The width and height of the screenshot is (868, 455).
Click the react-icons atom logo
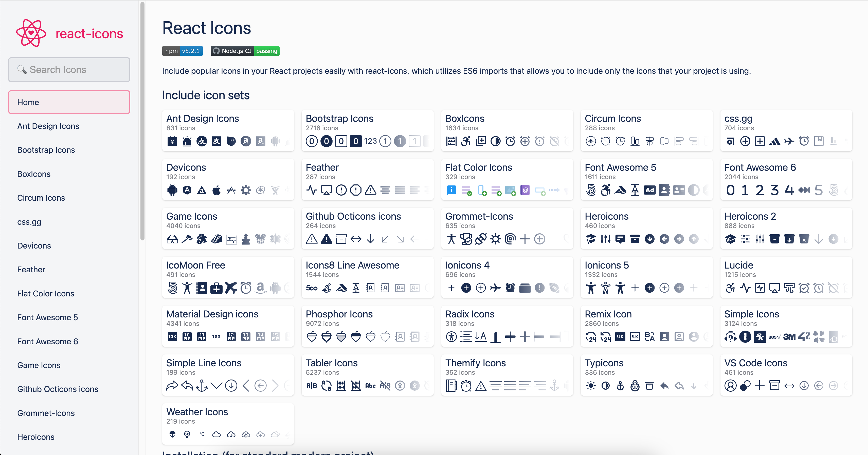pyautogui.click(x=31, y=33)
